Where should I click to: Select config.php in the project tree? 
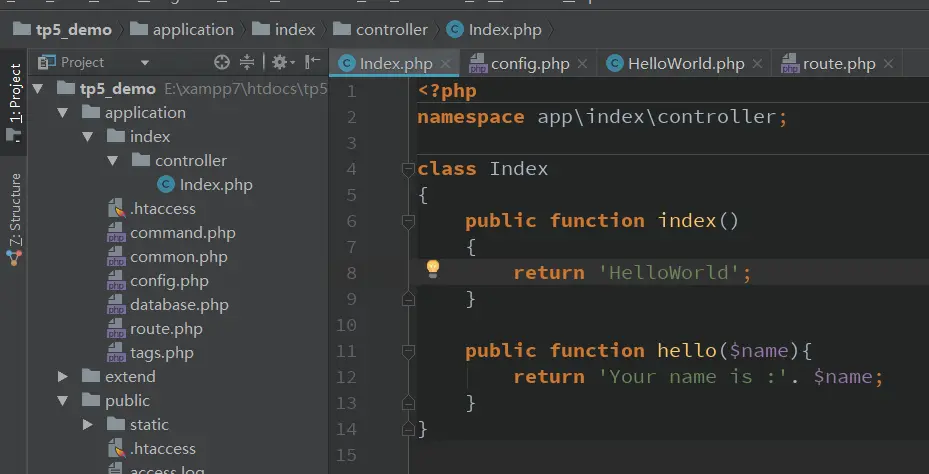[158, 281]
